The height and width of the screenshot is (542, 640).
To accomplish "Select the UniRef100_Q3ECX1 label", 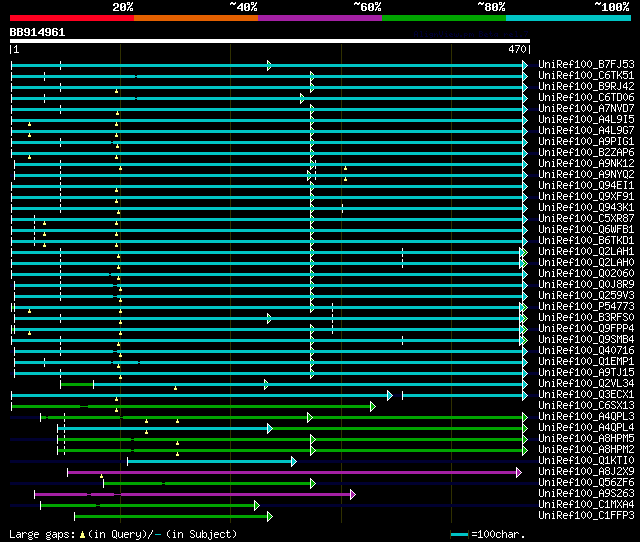I will coord(586,395).
